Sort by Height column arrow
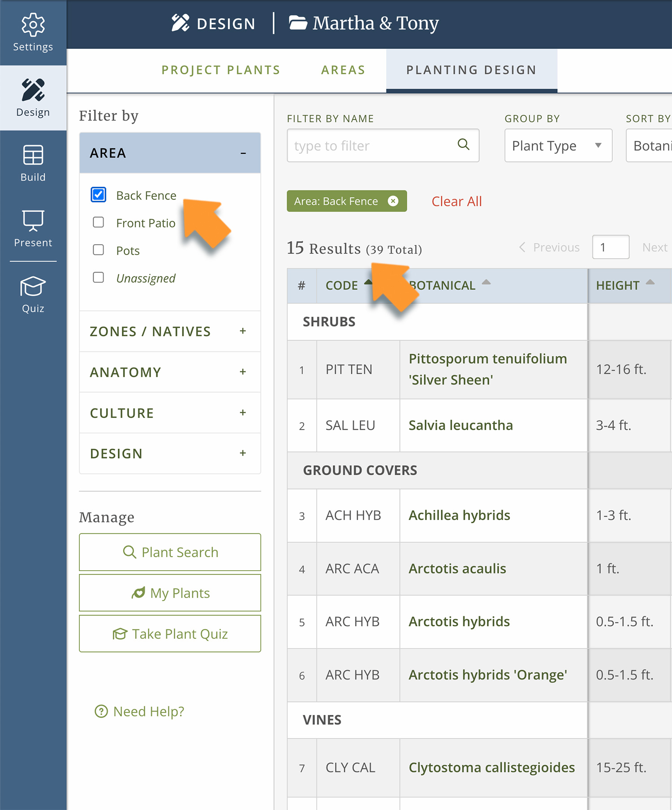This screenshot has height=810, width=672. point(650,282)
